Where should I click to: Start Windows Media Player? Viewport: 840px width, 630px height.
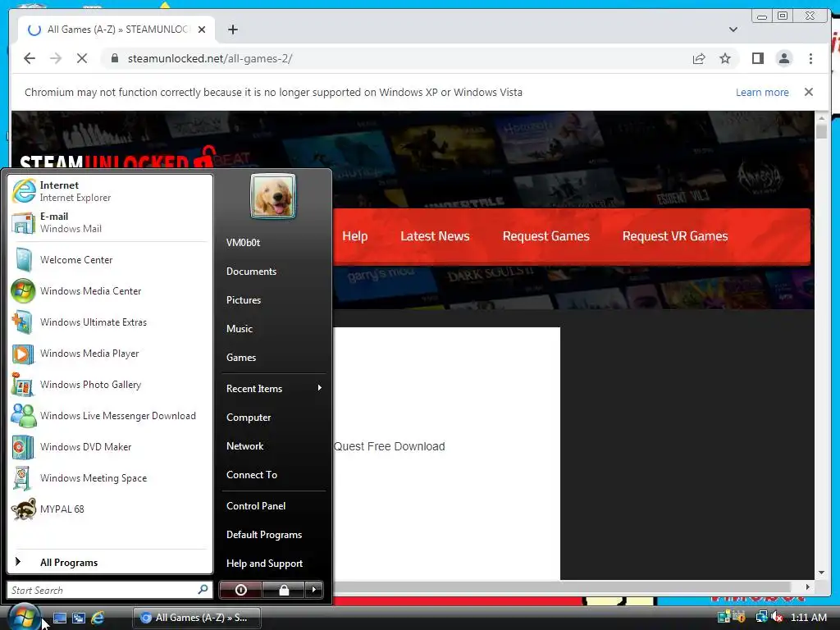click(x=110, y=353)
